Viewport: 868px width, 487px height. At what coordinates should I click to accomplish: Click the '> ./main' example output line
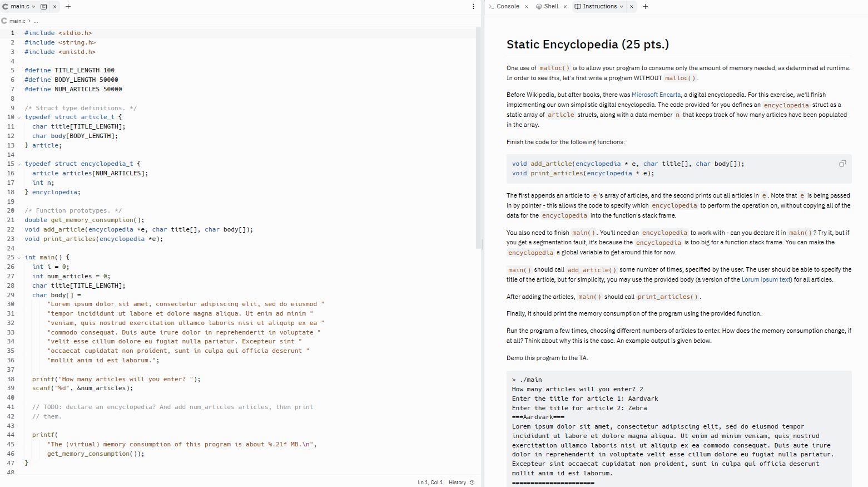click(527, 380)
